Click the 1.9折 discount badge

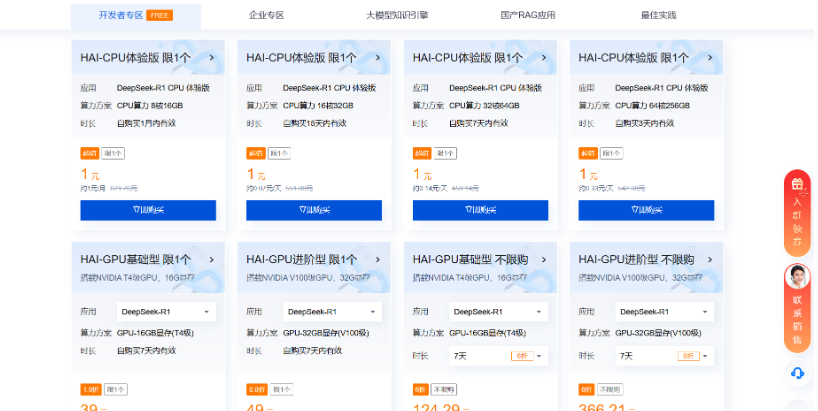(91, 390)
